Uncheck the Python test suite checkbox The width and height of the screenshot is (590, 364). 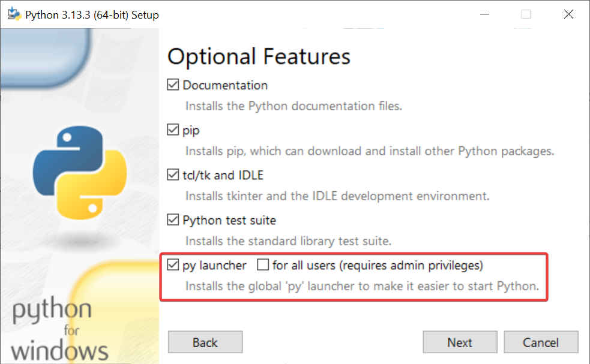(x=173, y=220)
